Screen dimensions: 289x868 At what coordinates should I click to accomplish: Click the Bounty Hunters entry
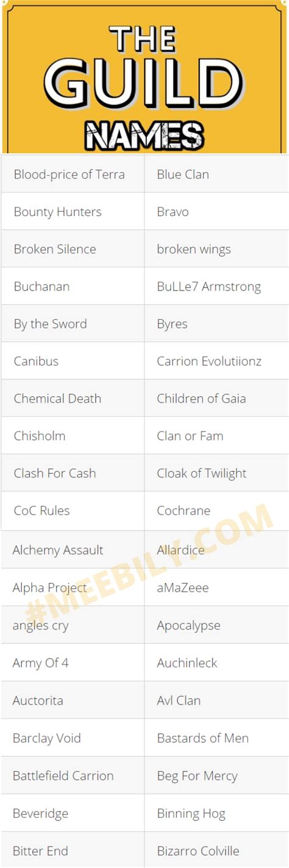coord(73,211)
